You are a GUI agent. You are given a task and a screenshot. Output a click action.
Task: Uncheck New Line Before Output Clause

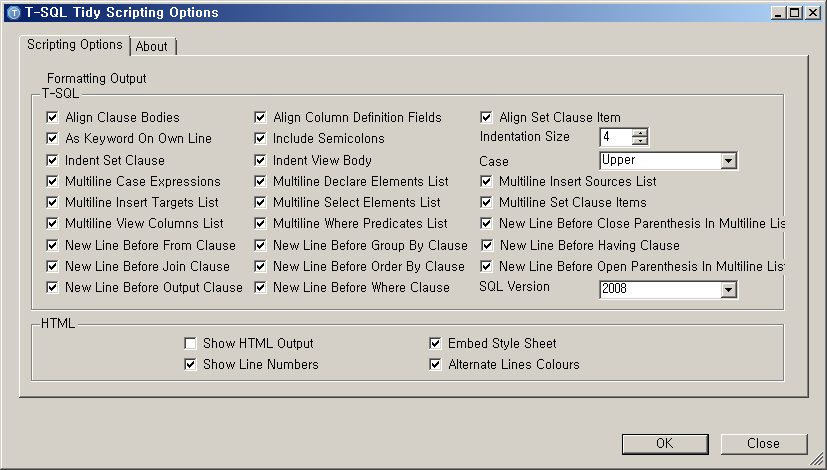point(52,287)
